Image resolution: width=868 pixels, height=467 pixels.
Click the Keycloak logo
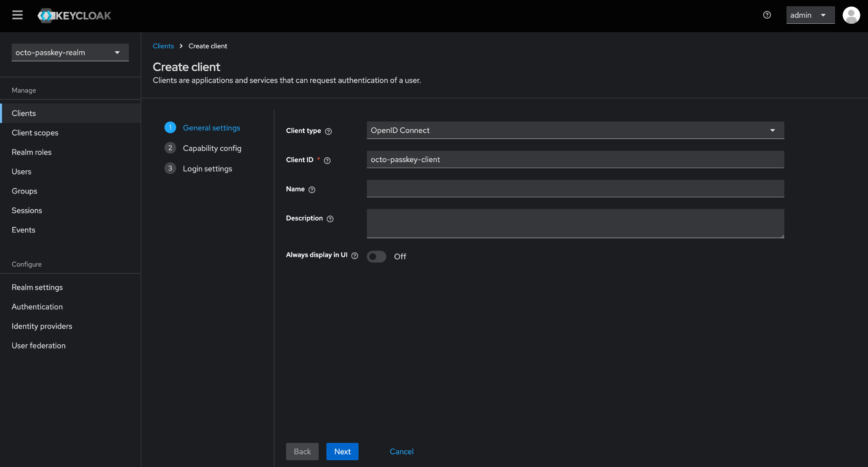75,16
